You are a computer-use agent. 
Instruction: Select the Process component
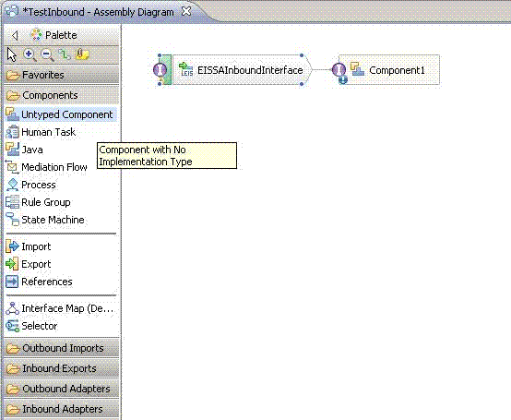point(30,185)
